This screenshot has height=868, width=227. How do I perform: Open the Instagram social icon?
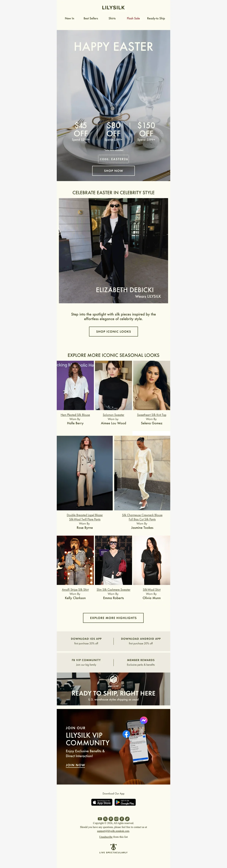pos(116,819)
